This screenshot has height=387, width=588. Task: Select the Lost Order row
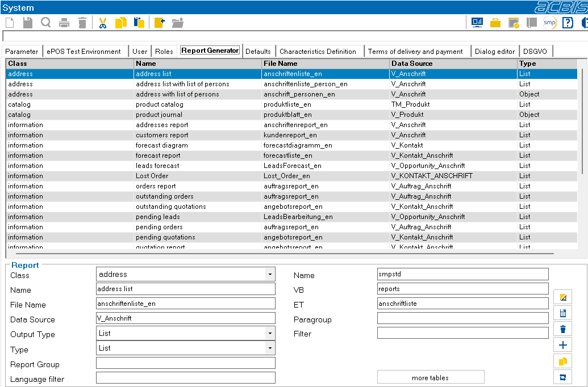pos(292,176)
